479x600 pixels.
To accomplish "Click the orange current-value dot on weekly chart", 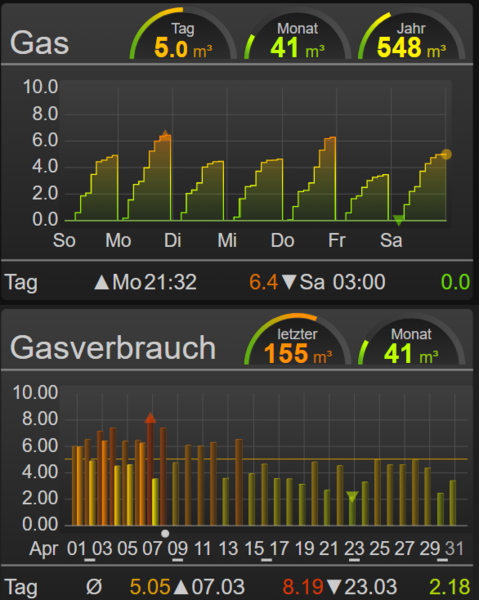I will pos(446,154).
